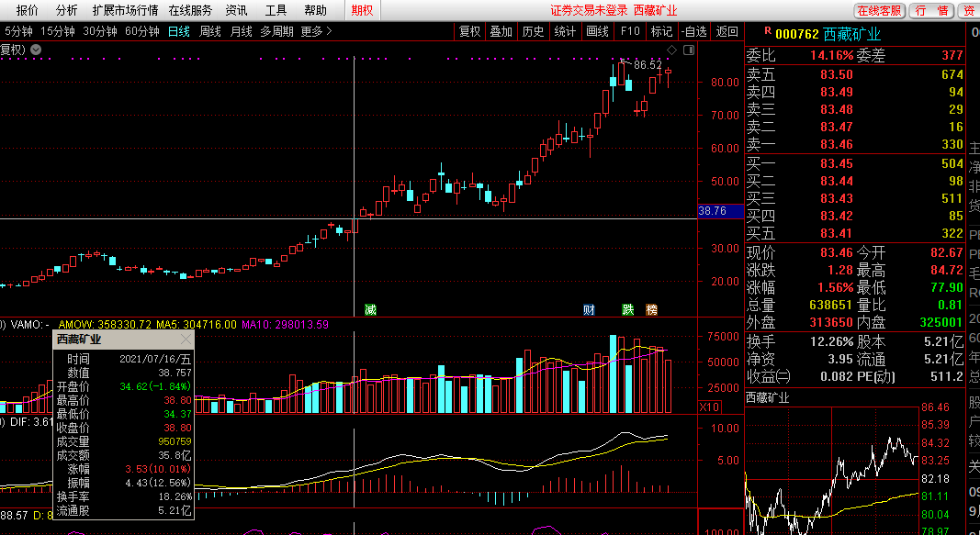980x535 pixels.
Task: Select the 月线 monthly chart tab
Action: click(x=242, y=31)
